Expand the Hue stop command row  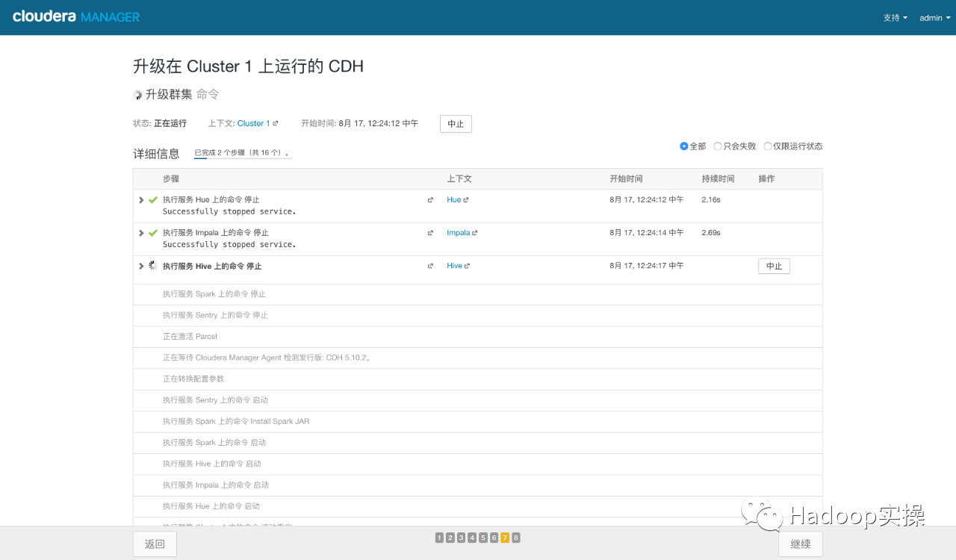[141, 200]
